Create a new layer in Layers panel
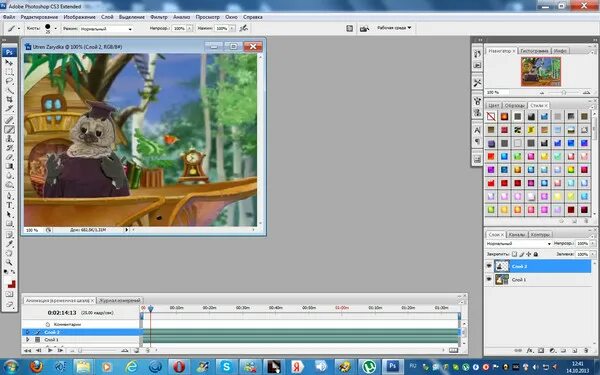This screenshot has height=375, width=600. coord(575,350)
